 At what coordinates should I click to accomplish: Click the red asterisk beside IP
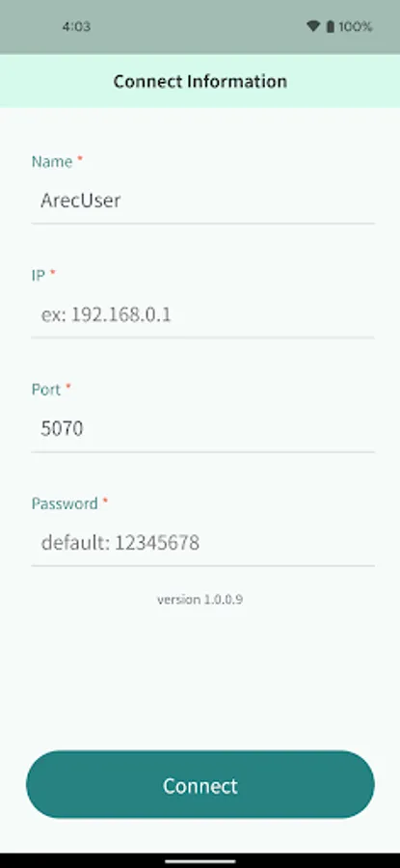click(53, 272)
